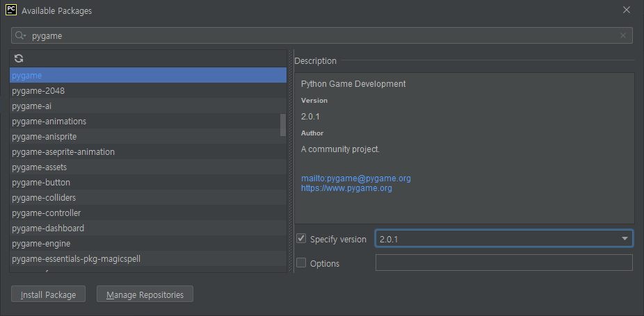Open the search history magnifier icon
Image resolution: width=644 pixels, height=316 pixels.
coord(21,35)
